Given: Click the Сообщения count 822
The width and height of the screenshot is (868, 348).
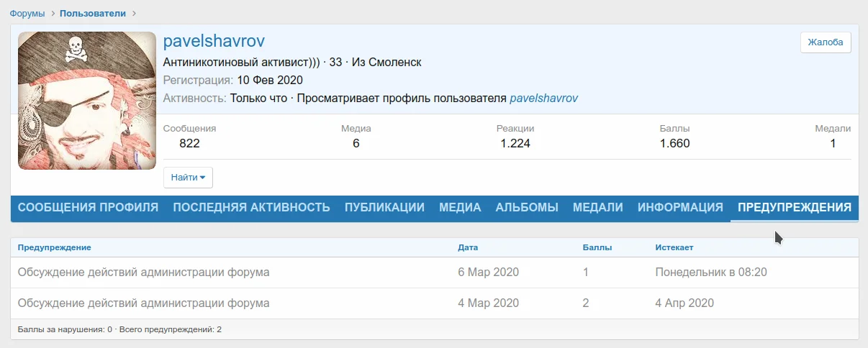Looking at the screenshot, I should click(x=189, y=143).
